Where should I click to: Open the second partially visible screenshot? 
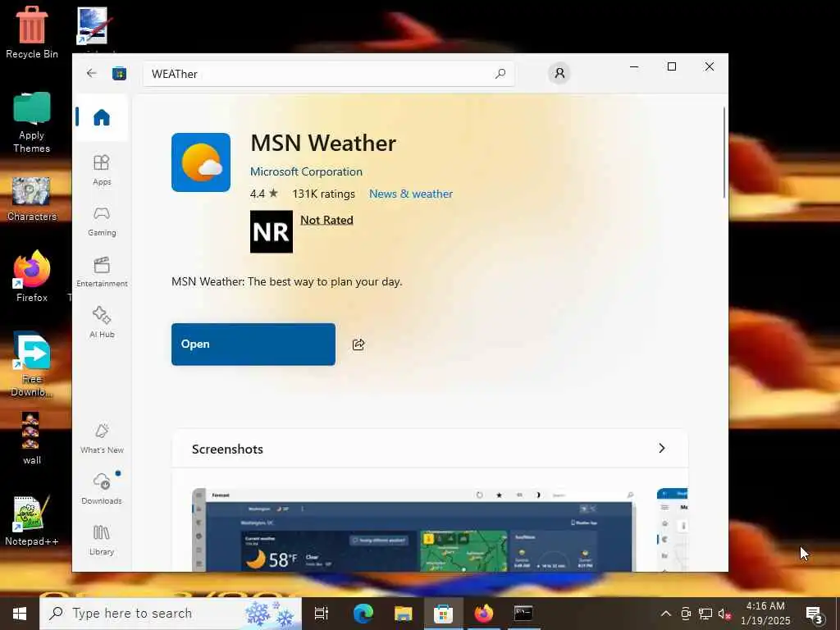click(673, 529)
